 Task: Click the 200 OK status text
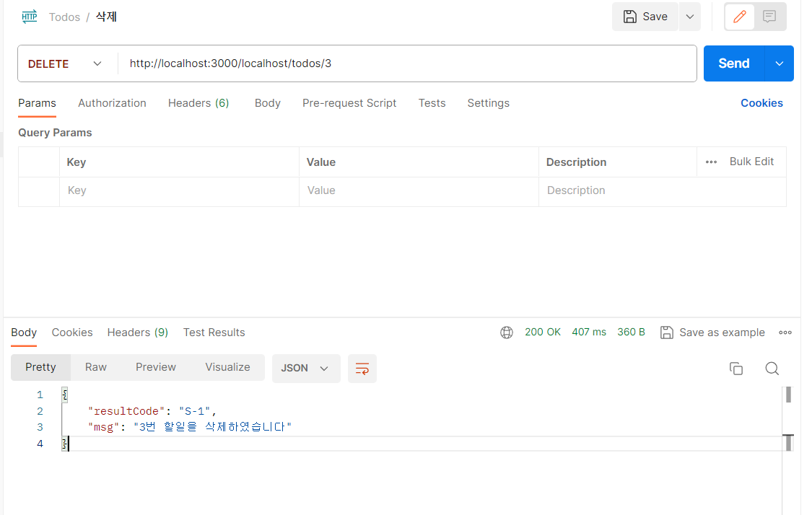[x=543, y=332]
